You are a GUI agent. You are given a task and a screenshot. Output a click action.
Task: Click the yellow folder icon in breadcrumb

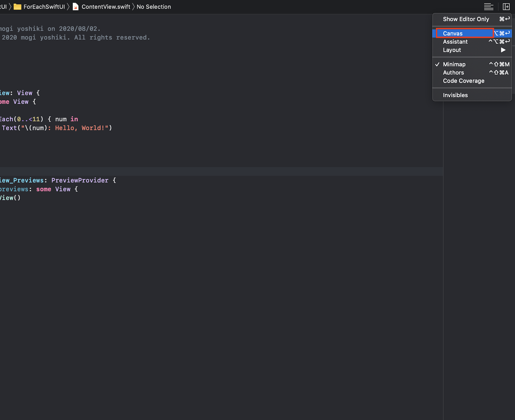[x=17, y=7]
